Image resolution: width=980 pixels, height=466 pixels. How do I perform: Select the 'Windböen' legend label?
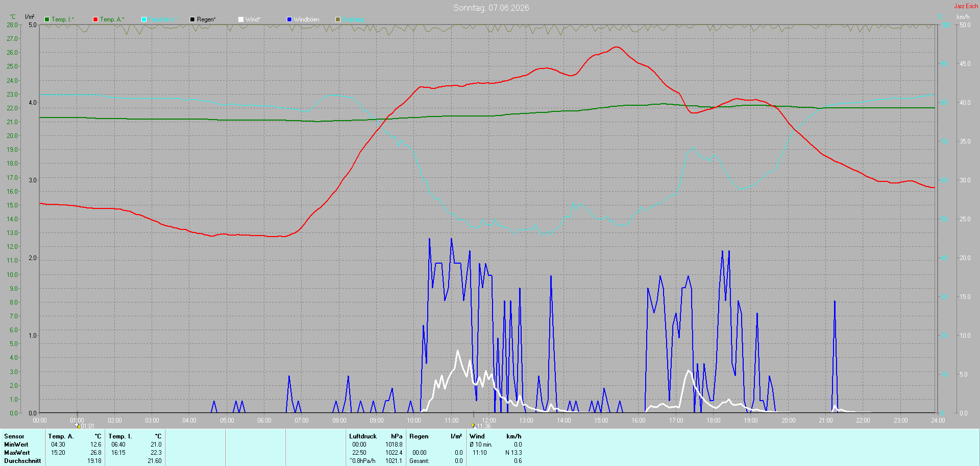(x=307, y=19)
